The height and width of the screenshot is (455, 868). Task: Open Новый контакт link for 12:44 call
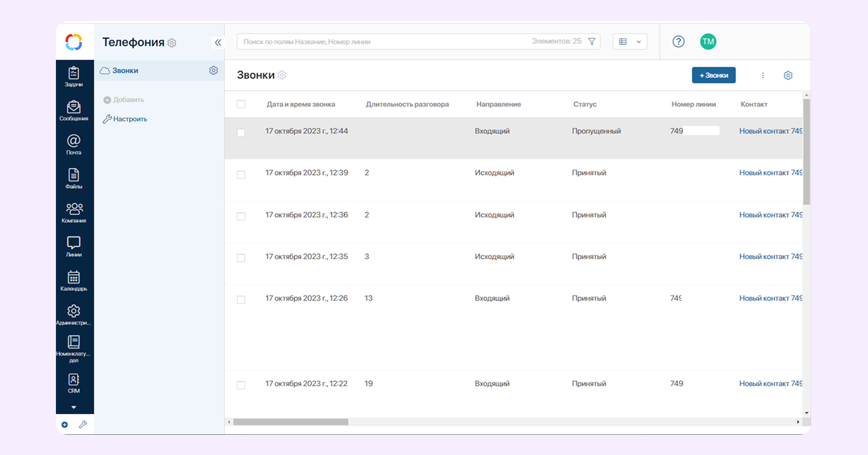click(x=771, y=131)
